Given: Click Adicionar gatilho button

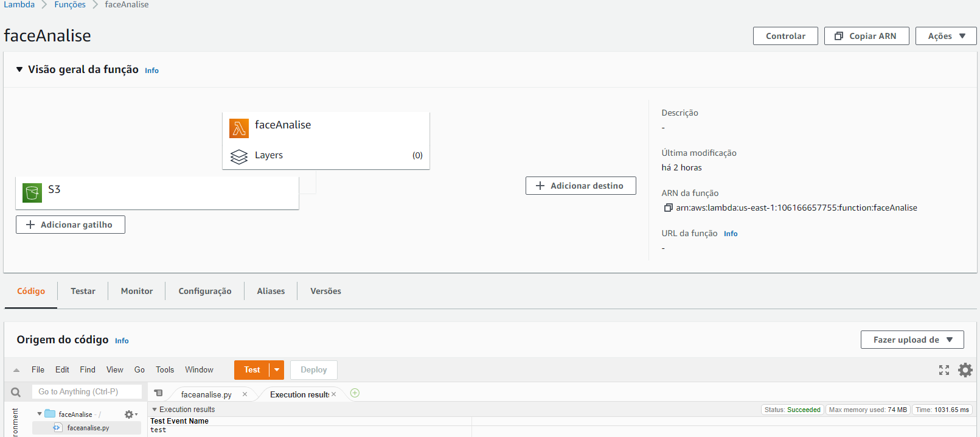Looking at the screenshot, I should [x=70, y=225].
